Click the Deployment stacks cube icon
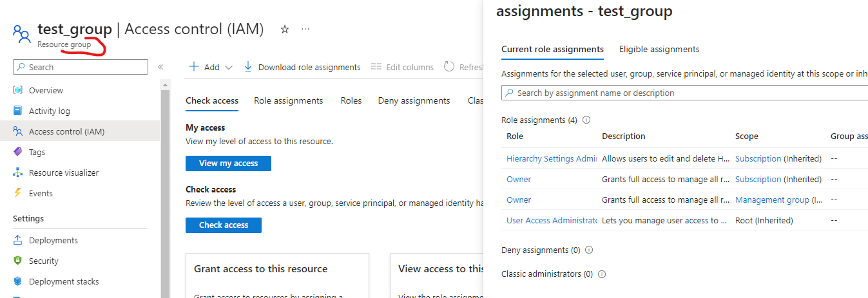Image resolution: width=868 pixels, height=298 pixels. pos(18,281)
